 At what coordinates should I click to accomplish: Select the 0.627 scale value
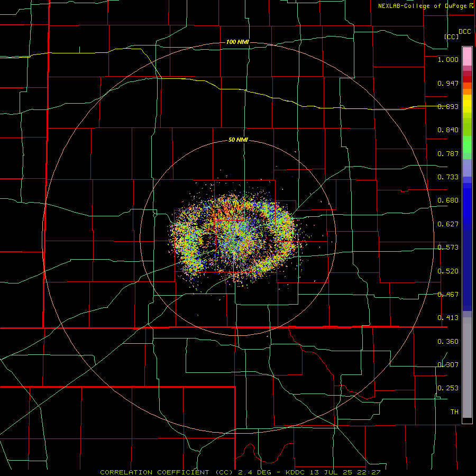(x=448, y=224)
